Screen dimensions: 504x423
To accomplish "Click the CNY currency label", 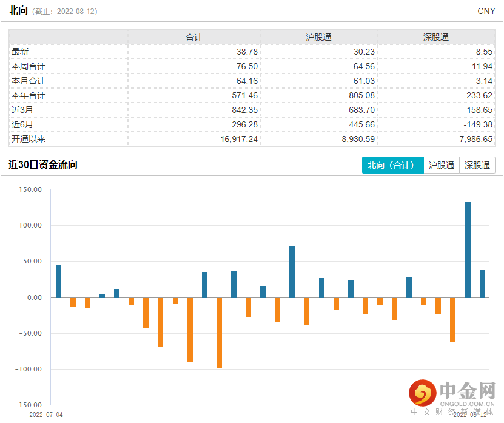I will point(486,11).
